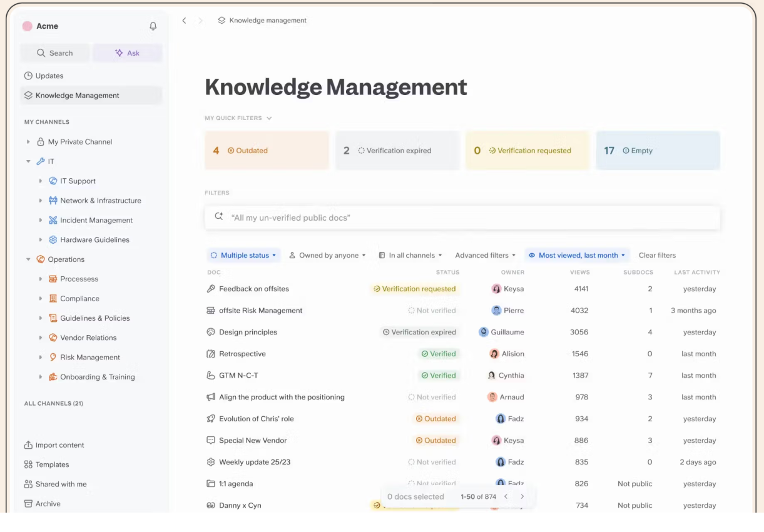Click the Guidelines & Policies icon
The image size is (764, 532).
pos(53,318)
